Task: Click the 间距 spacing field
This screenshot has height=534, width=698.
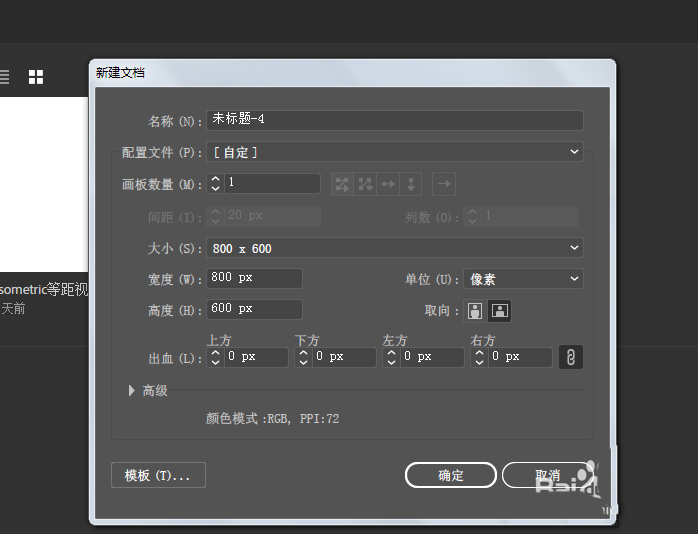Action: (x=272, y=216)
